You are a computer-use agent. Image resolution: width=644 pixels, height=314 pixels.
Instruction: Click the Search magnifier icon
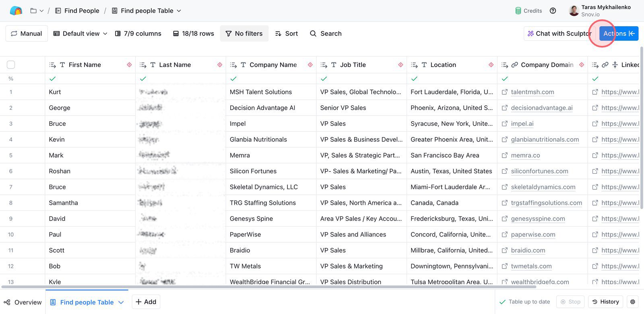(x=313, y=34)
